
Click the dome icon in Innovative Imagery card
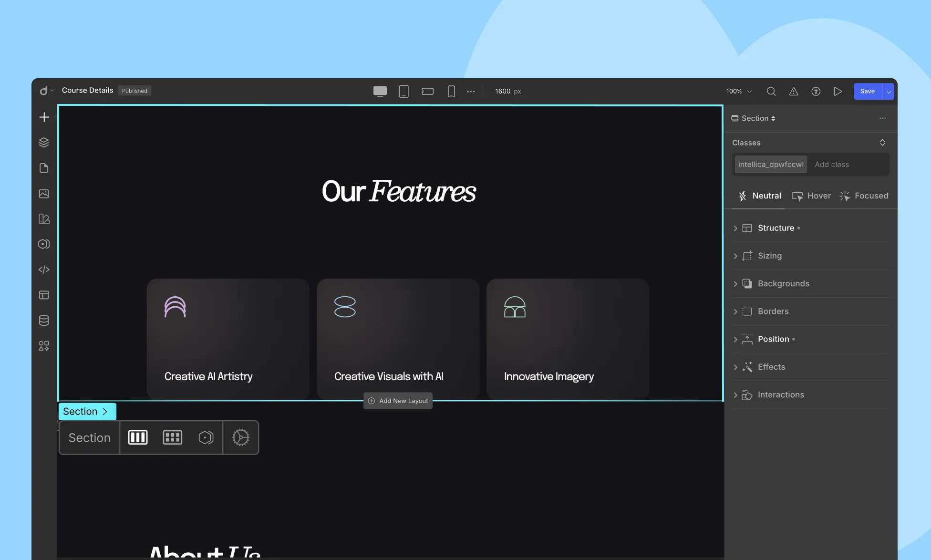click(x=515, y=307)
